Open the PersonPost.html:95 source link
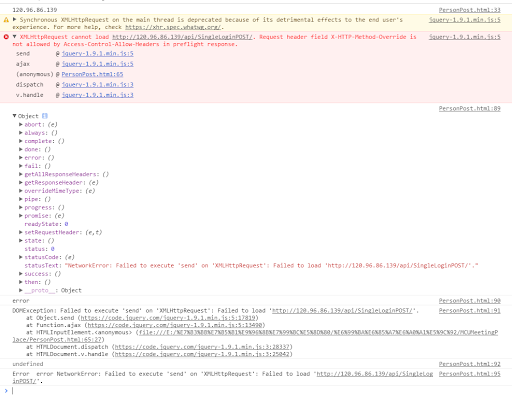The height and width of the screenshot is (396, 512). [x=469, y=374]
